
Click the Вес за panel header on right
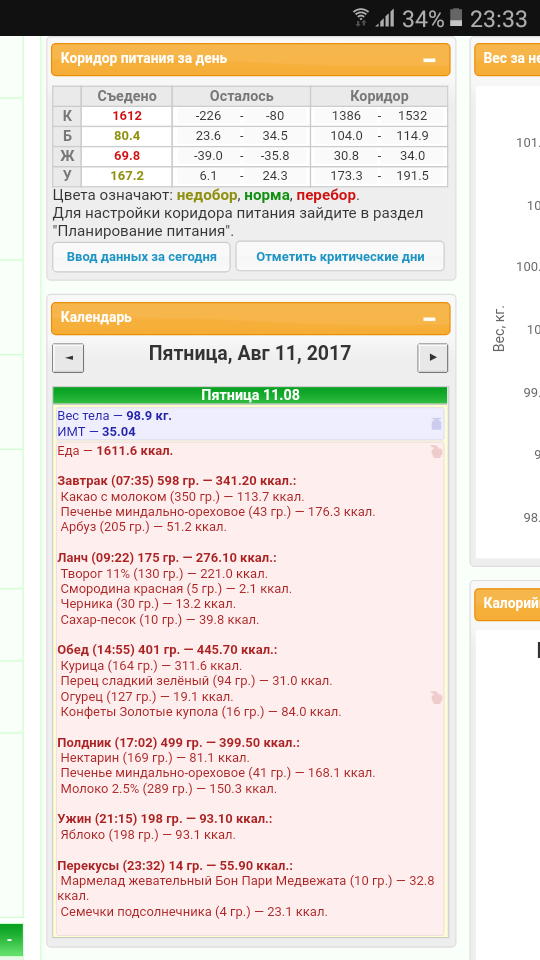[507, 59]
